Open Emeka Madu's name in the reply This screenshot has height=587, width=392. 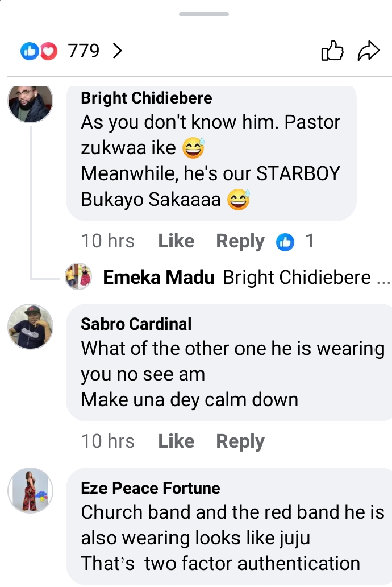pyautogui.click(x=159, y=278)
